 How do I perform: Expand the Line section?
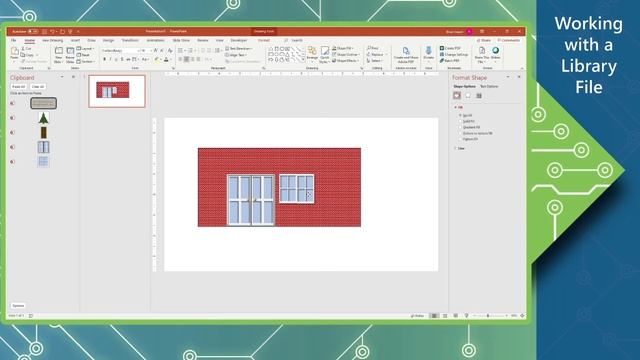pos(456,149)
